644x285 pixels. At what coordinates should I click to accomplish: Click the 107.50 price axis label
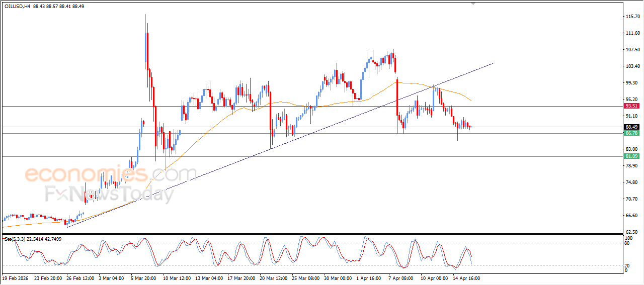coord(632,50)
